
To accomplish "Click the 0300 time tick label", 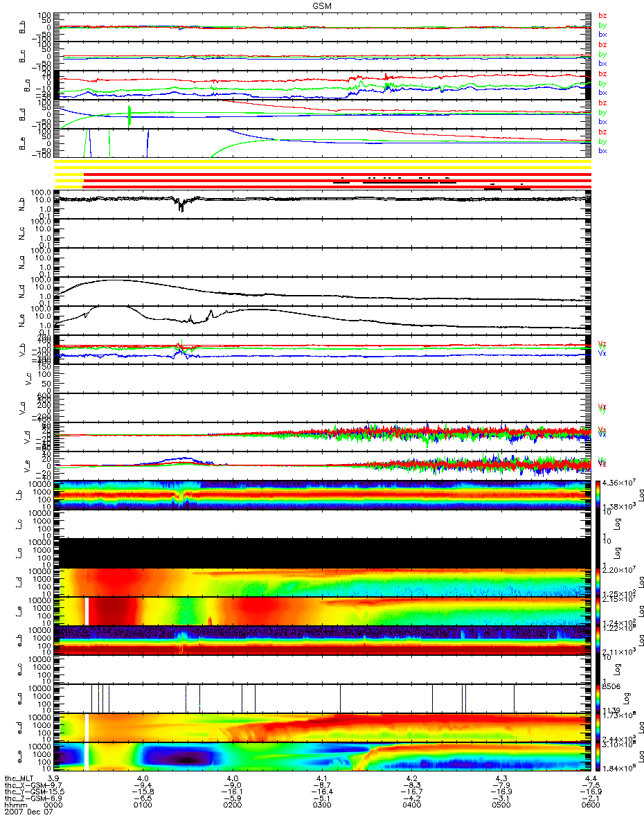I will [x=321, y=805].
